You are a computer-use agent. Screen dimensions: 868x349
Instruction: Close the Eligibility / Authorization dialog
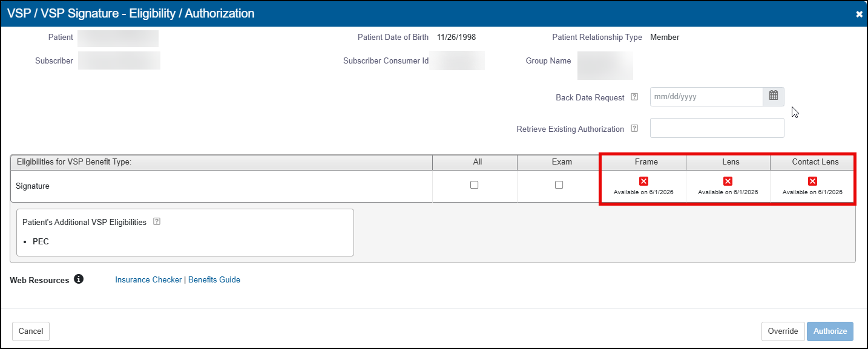click(859, 14)
